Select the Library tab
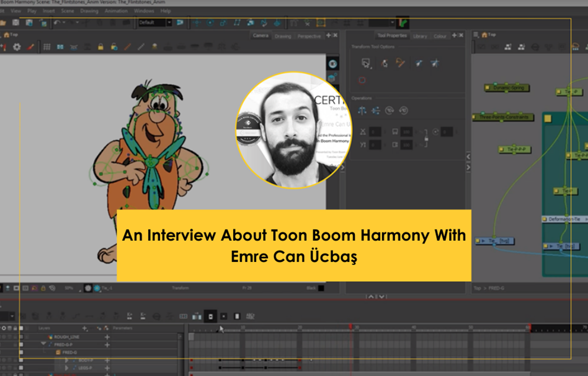The image size is (588, 376). [x=420, y=36]
